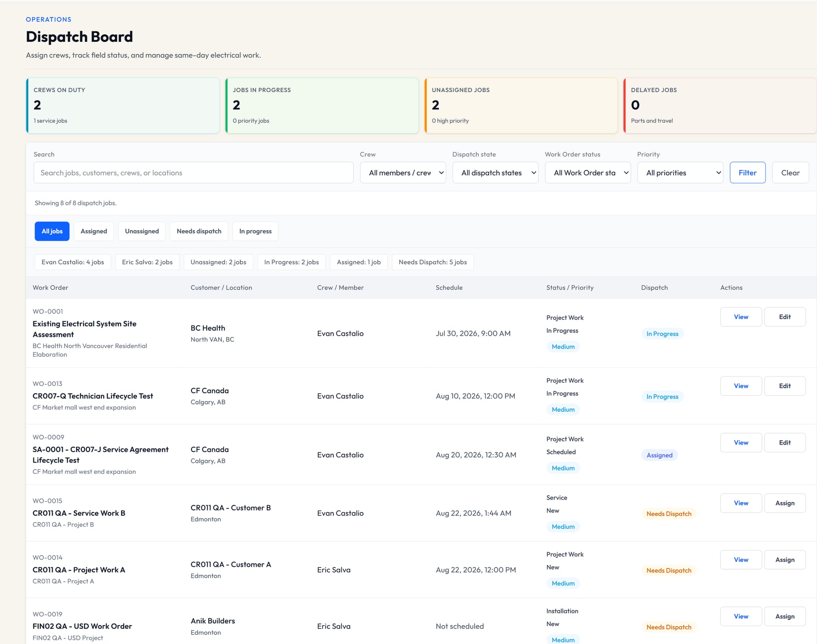This screenshot has width=817, height=644.
Task: Click the Schedule column header
Action: (x=449, y=288)
